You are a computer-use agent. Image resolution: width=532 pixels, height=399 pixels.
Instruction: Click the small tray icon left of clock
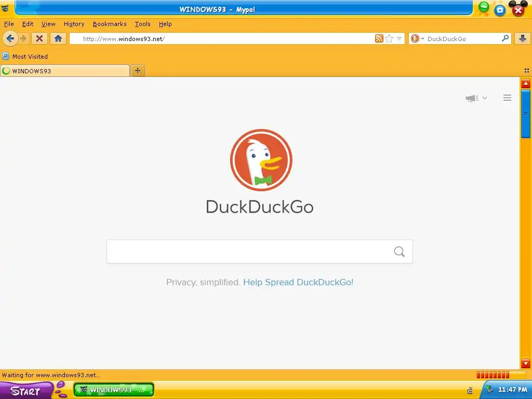click(x=470, y=391)
